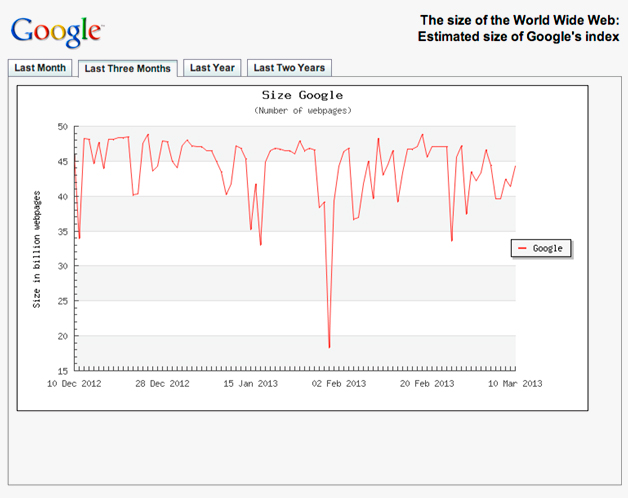Click the Google legend entry
The height and width of the screenshot is (498, 628).
[541, 248]
